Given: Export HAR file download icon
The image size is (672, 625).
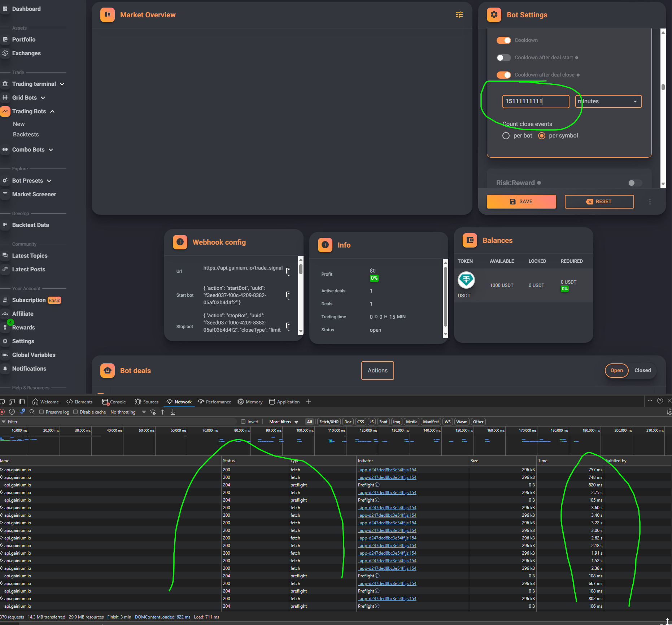Looking at the screenshot, I should (x=173, y=412).
